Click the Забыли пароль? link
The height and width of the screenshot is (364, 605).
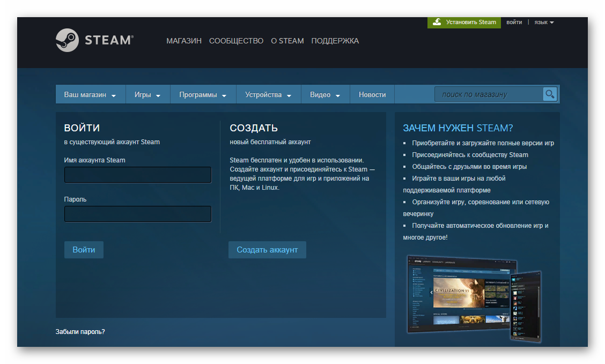(80, 332)
